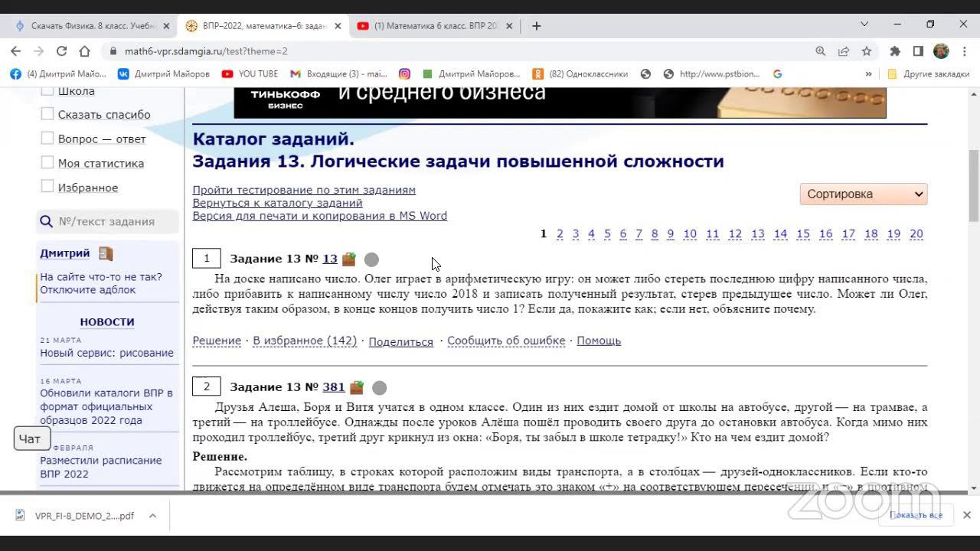Open the Чат button
The image size is (980, 551).
pos(31,439)
